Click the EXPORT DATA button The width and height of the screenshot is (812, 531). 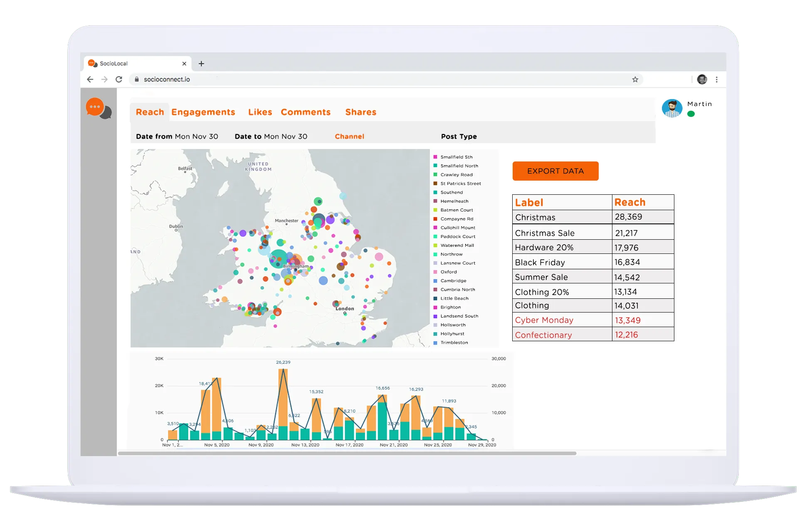[x=555, y=171]
